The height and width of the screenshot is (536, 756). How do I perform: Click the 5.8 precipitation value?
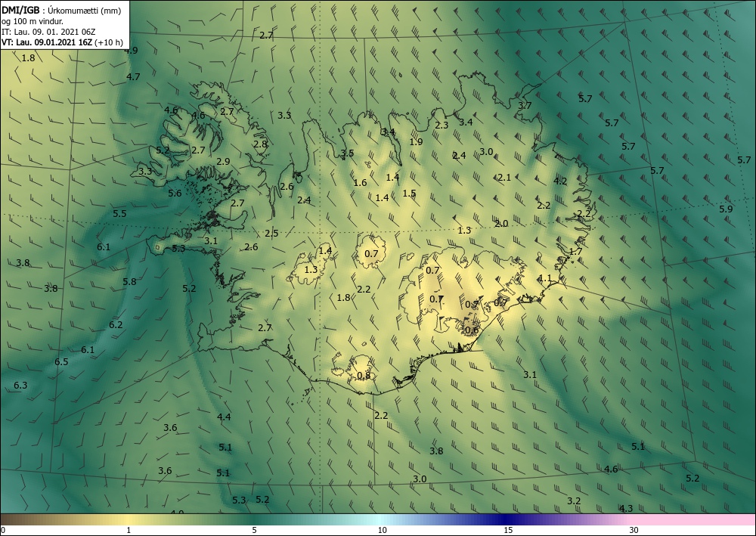129,281
